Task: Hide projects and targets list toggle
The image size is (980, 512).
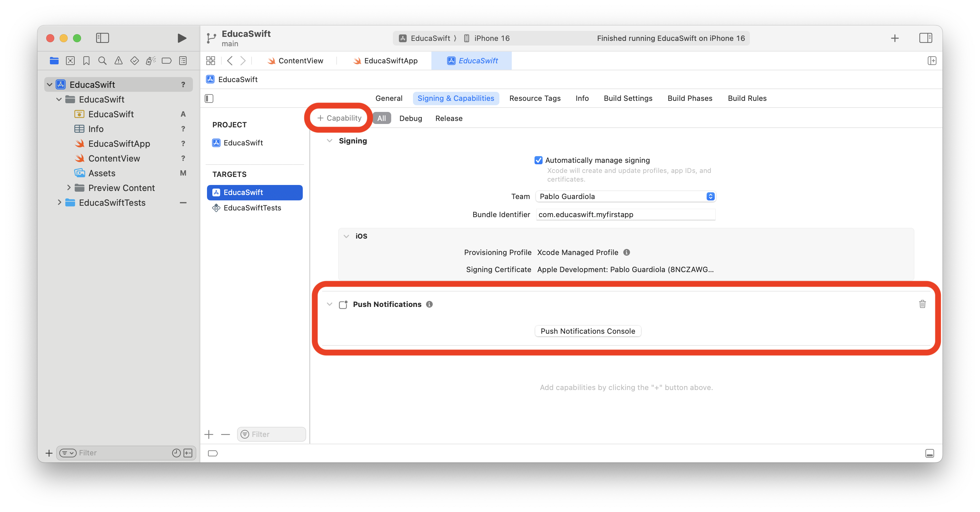Action: [209, 99]
